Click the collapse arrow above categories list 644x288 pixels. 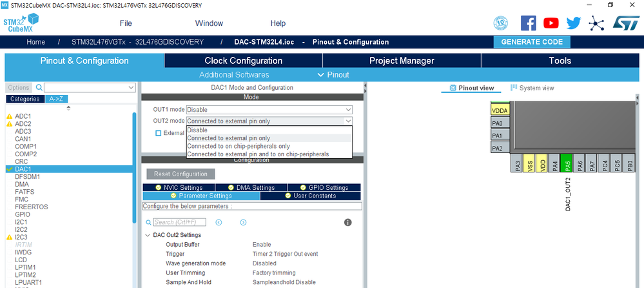pos(68,108)
